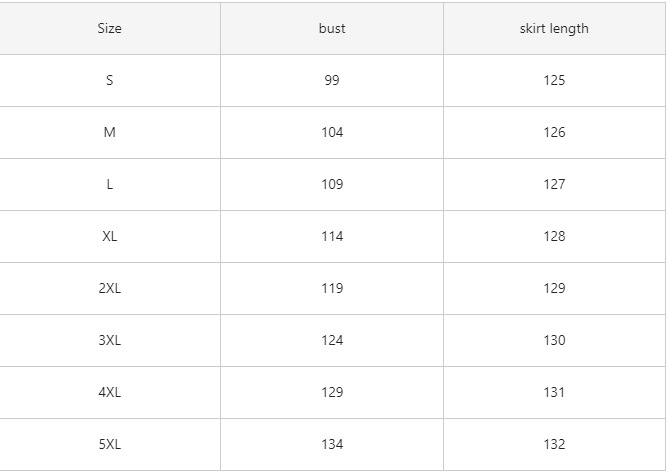Select the 5XL size cell
669x473 pixels.
pos(110,444)
